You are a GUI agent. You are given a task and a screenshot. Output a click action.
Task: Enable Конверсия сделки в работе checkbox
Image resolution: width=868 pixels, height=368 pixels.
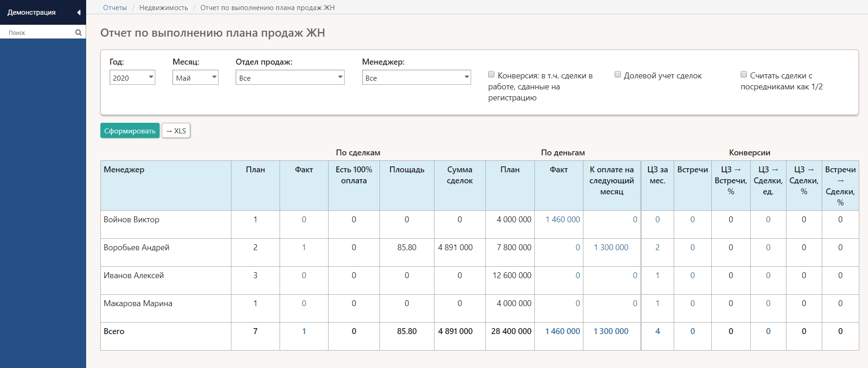tap(491, 75)
